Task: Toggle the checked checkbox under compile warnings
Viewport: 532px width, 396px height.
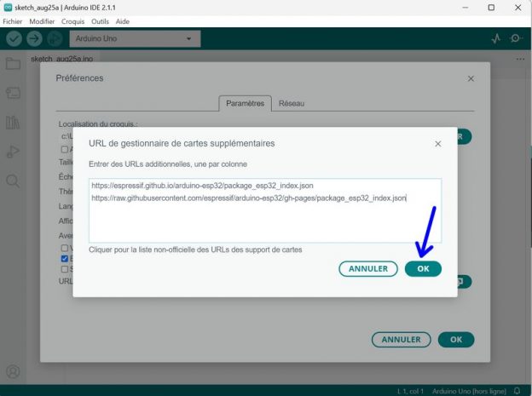Action: click(65, 258)
